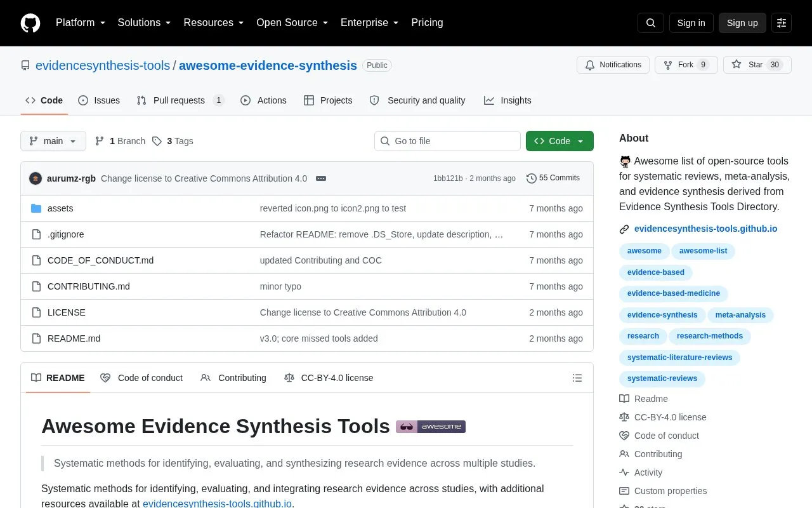Switch to the Insights tab
Screen dimensions: 812x508
(507, 100)
